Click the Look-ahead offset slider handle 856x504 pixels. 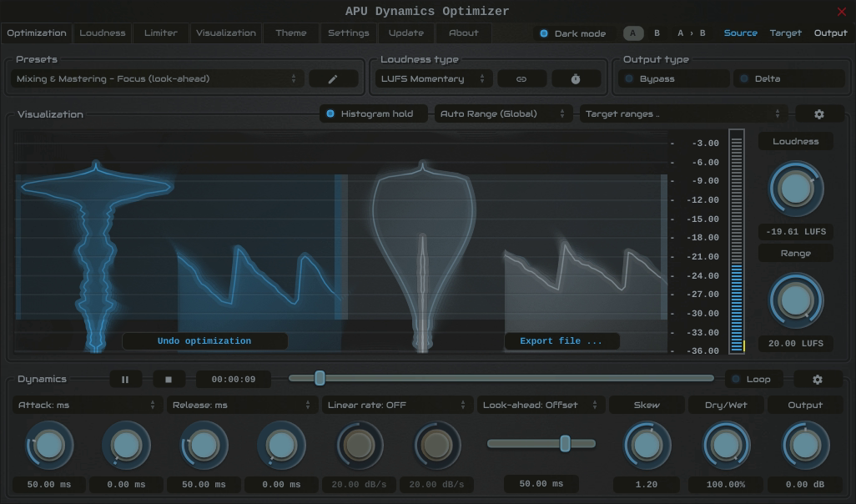[565, 443]
